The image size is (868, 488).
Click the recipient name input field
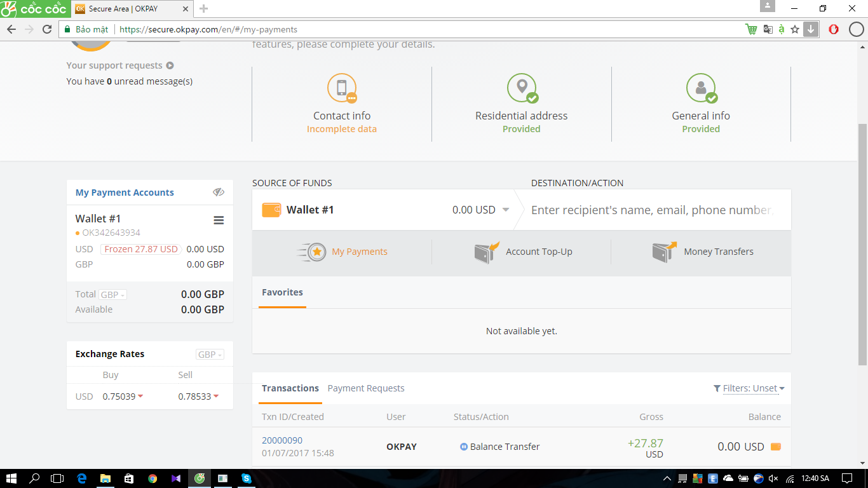(652, 210)
